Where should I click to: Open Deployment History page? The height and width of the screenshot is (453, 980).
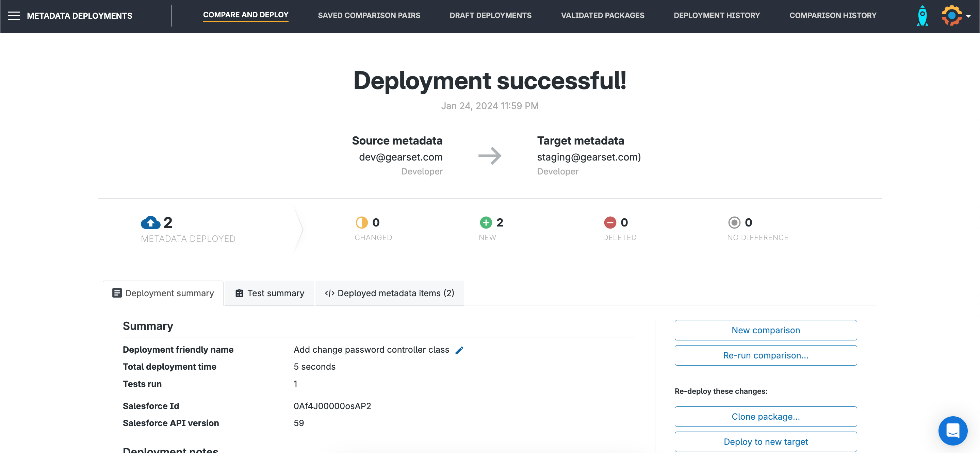716,16
